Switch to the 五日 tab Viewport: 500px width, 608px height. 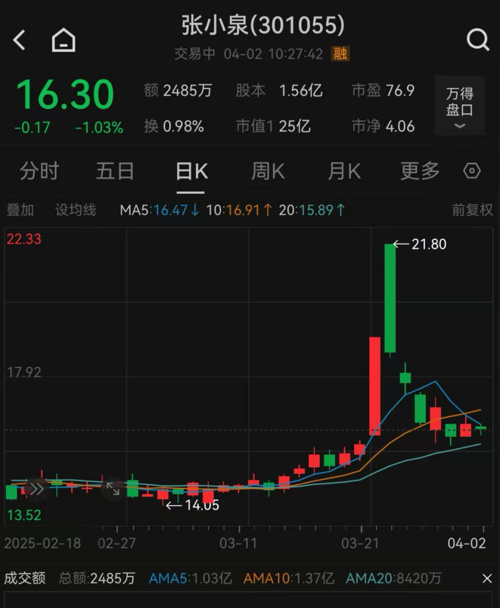click(115, 171)
